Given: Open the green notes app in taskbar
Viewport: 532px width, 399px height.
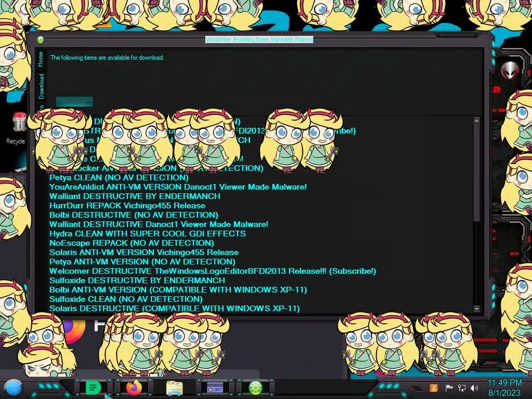Looking at the screenshot, I should (93, 388).
